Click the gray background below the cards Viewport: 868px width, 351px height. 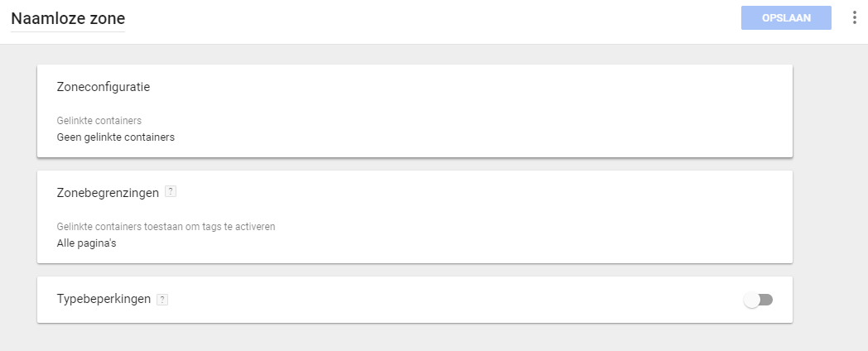415,337
